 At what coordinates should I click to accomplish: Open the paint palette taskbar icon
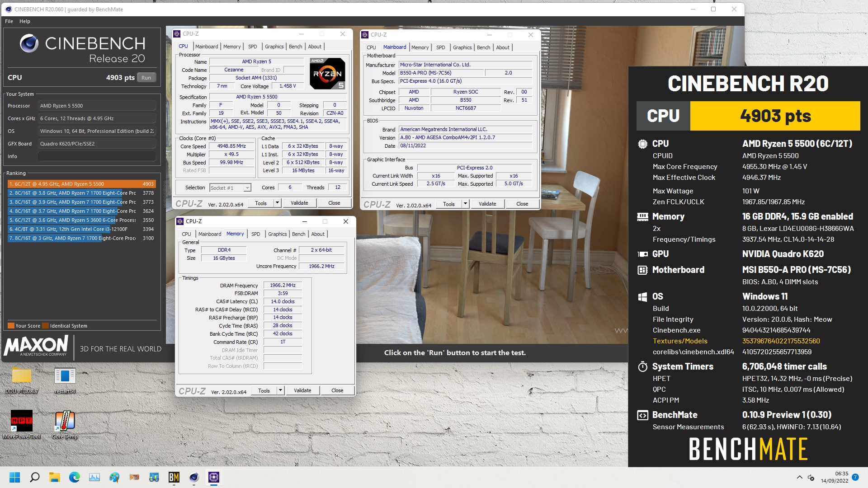(114, 477)
